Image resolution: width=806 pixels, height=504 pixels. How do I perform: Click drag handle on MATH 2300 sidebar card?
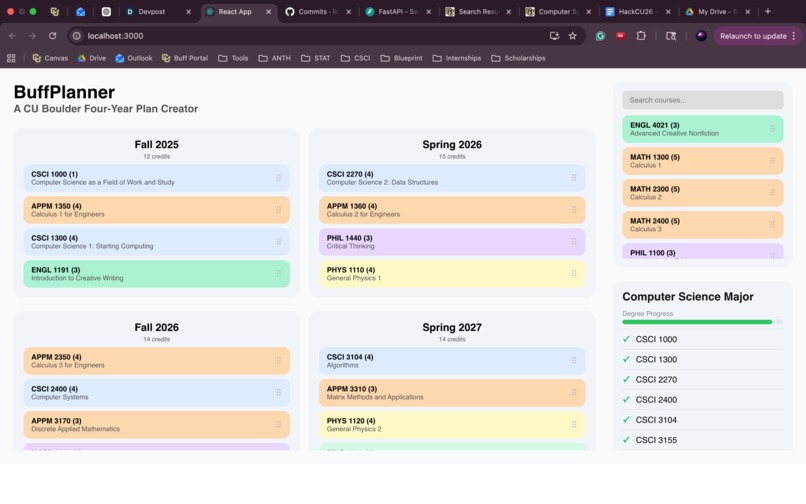[x=772, y=193]
